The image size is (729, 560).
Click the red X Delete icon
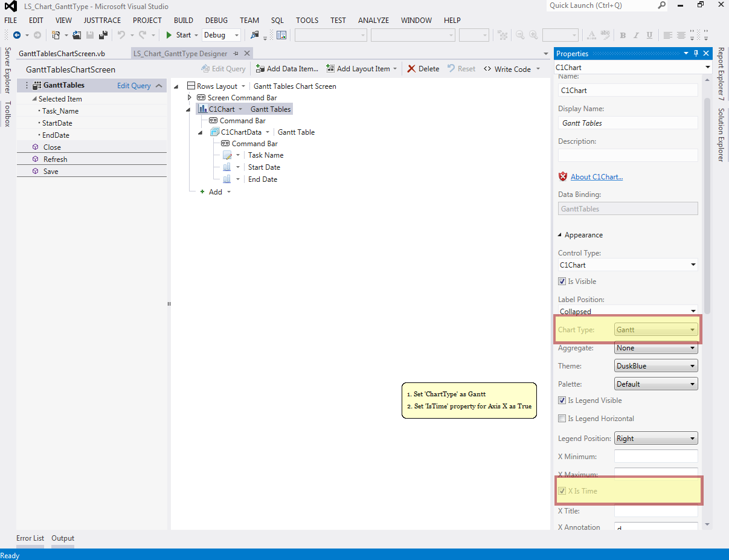pyautogui.click(x=411, y=69)
